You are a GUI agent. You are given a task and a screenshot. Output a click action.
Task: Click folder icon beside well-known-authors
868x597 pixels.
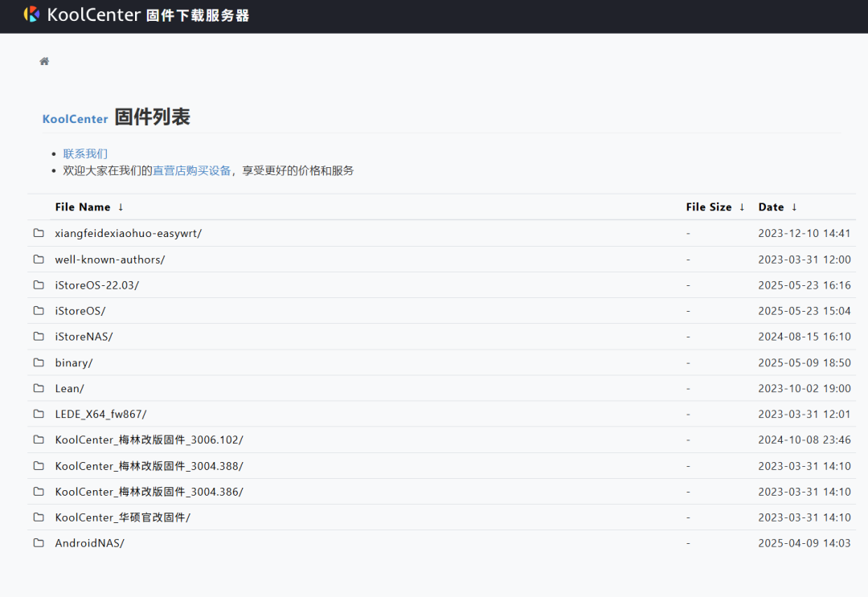[x=39, y=259]
